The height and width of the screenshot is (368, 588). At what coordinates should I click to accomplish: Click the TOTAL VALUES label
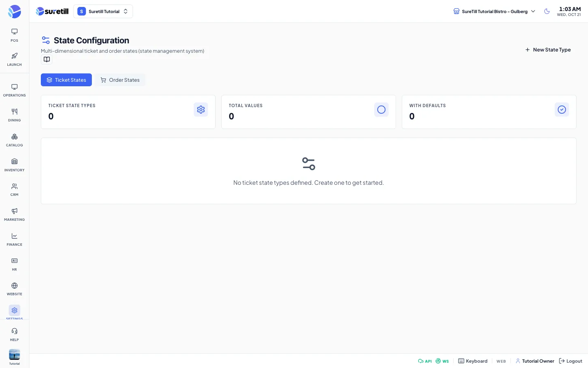pyautogui.click(x=246, y=105)
